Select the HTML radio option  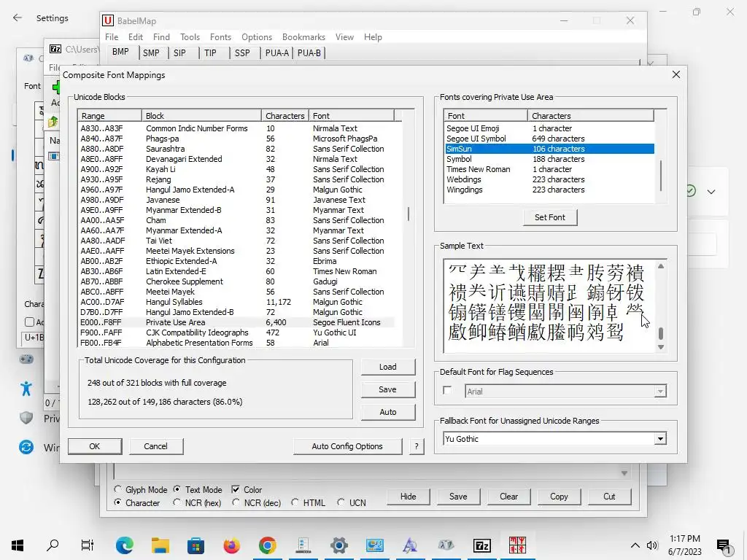pos(295,502)
